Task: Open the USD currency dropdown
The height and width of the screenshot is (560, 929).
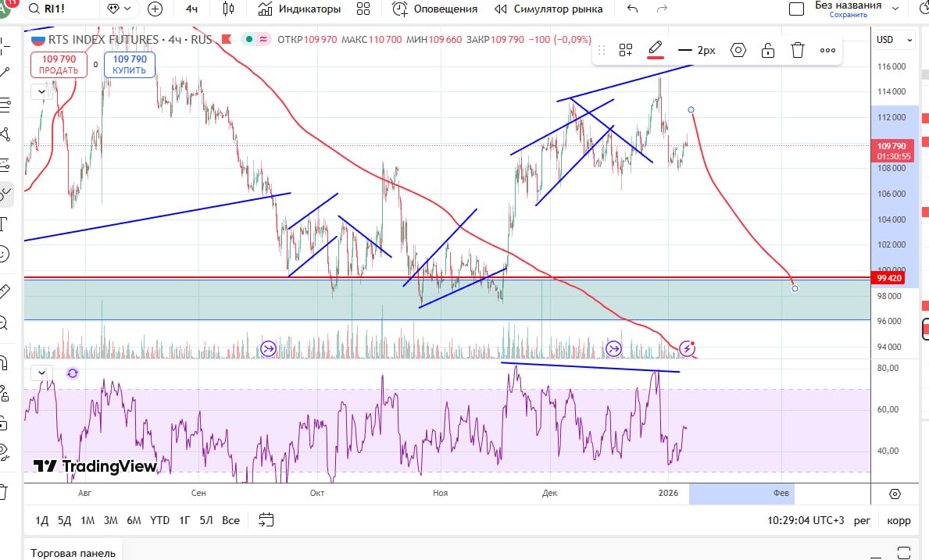Action: click(x=894, y=40)
